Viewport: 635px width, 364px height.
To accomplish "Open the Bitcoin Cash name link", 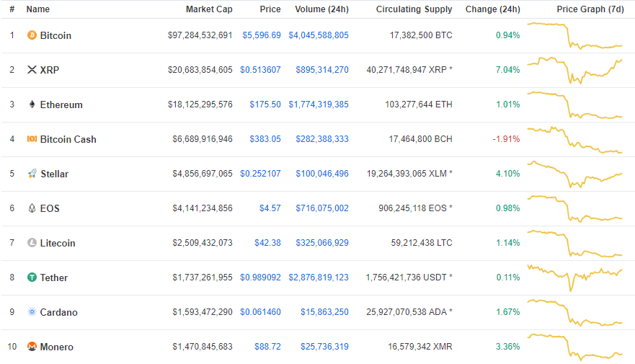I will (68, 139).
